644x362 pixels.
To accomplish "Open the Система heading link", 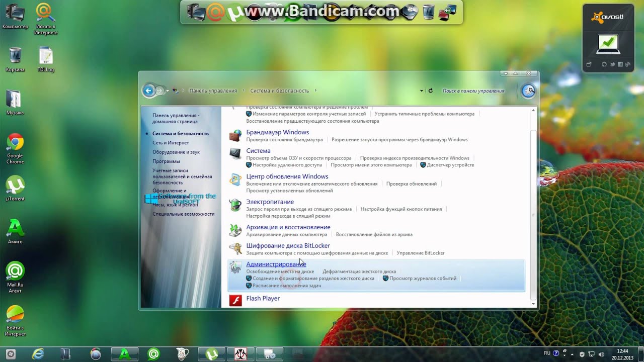I will (x=258, y=151).
